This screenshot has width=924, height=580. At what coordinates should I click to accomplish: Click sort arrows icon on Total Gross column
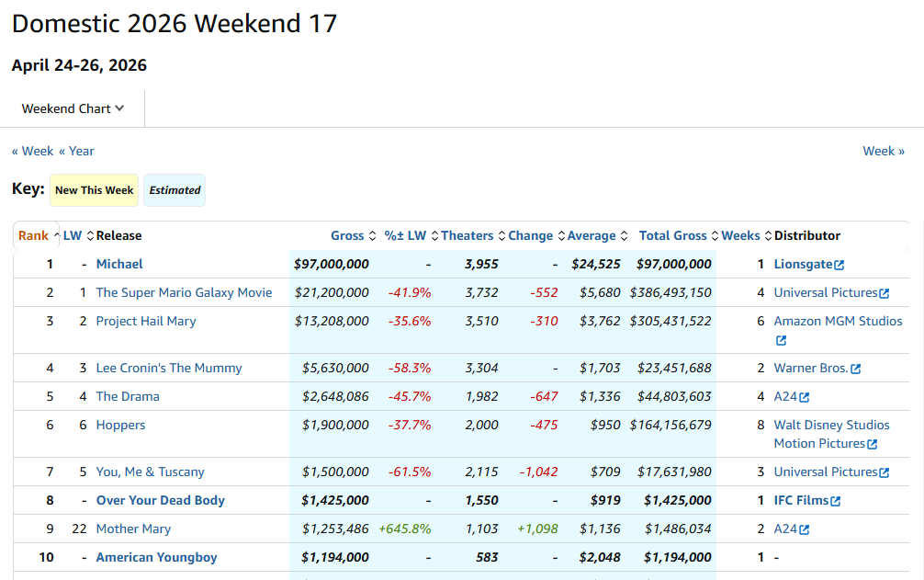[715, 236]
